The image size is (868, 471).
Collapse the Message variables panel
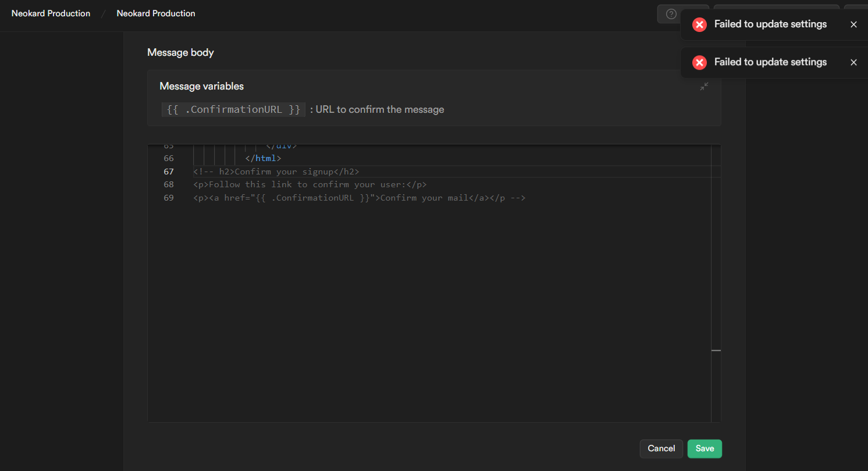(704, 87)
